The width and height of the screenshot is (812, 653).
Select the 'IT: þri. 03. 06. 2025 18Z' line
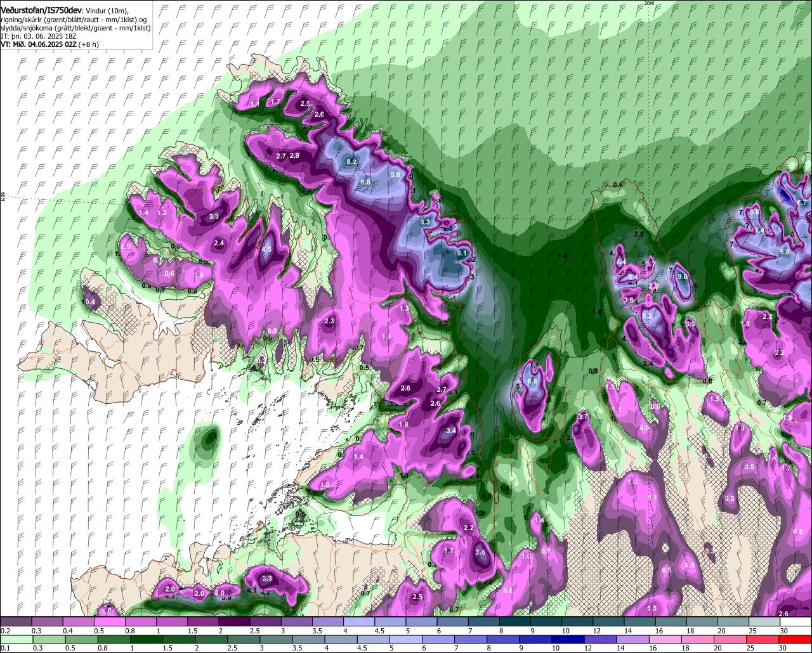[37, 37]
